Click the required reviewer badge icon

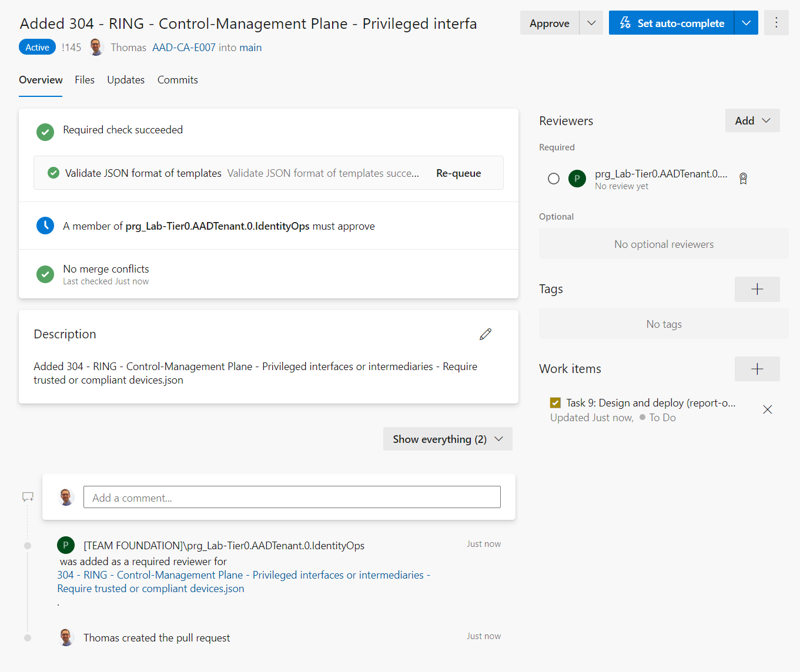(743, 178)
